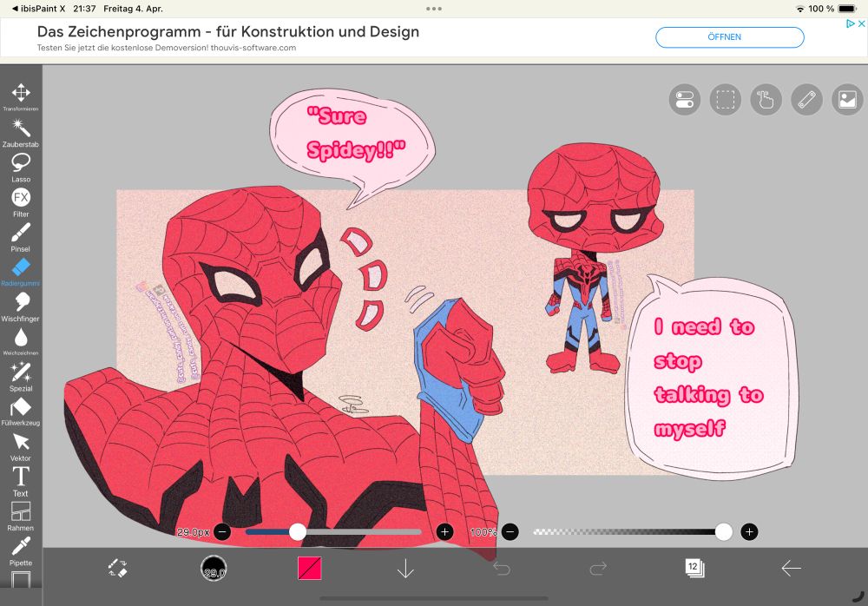Select the Wischfinger smudge tool

[x=21, y=307]
